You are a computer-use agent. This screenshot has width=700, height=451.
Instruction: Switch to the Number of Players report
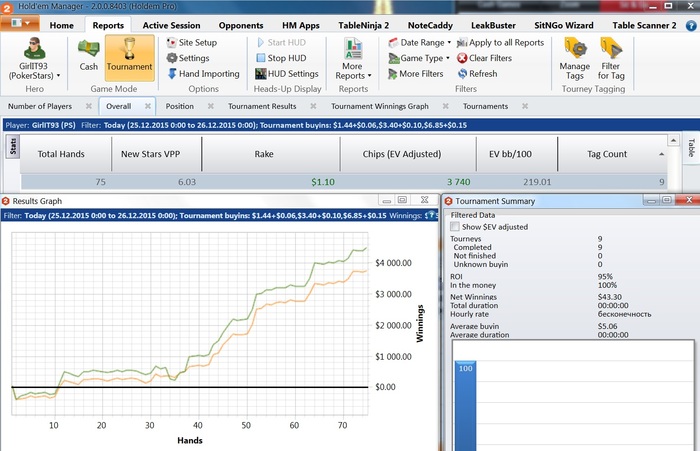click(x=40, y=106)
